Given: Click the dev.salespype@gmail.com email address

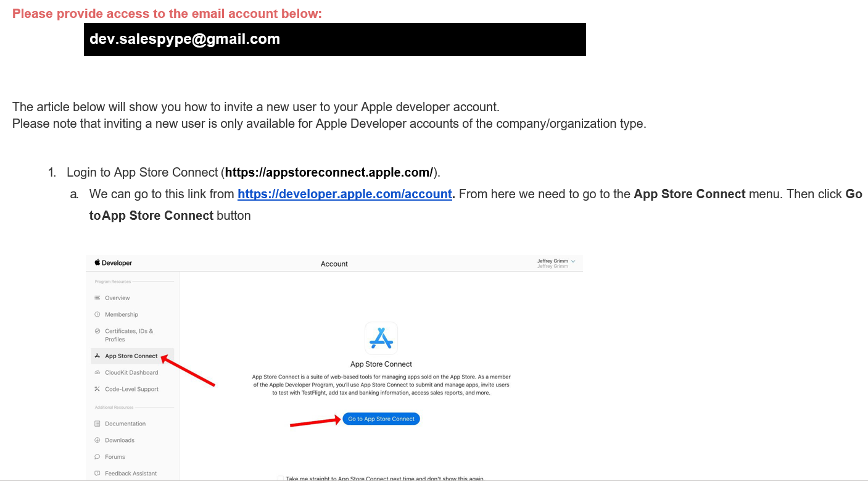Looking at the screenshot, I should pyautogui.click(x=184, y=39).
